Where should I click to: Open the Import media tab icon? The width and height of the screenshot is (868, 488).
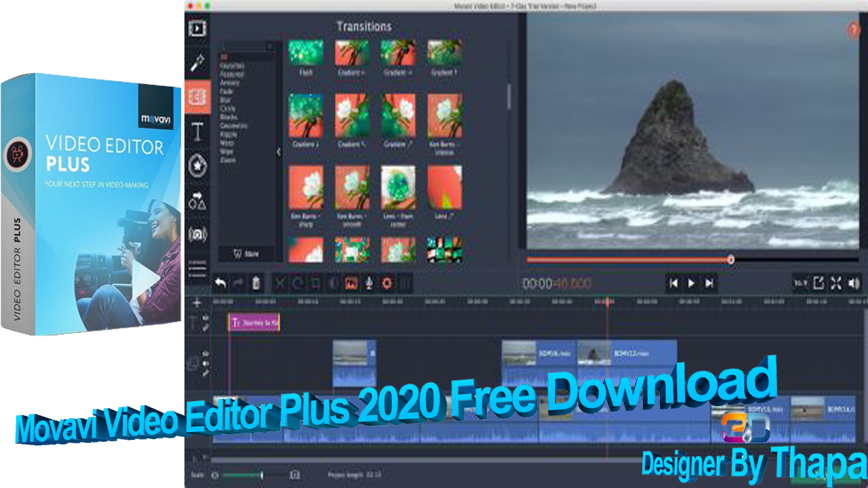(197, 28)
